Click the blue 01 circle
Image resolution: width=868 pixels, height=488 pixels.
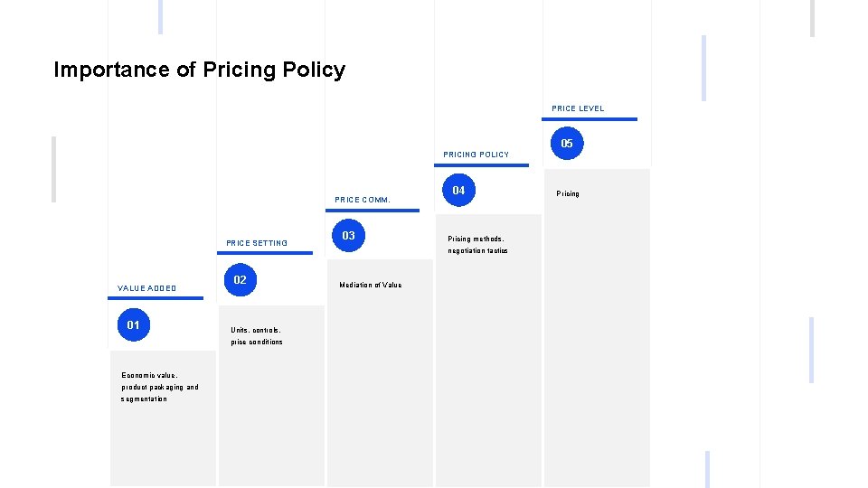(x=133, y=325)
